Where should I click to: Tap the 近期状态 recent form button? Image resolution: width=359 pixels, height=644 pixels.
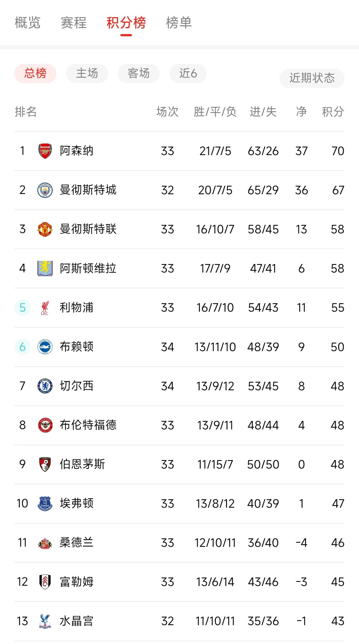(x=312, y=78)
